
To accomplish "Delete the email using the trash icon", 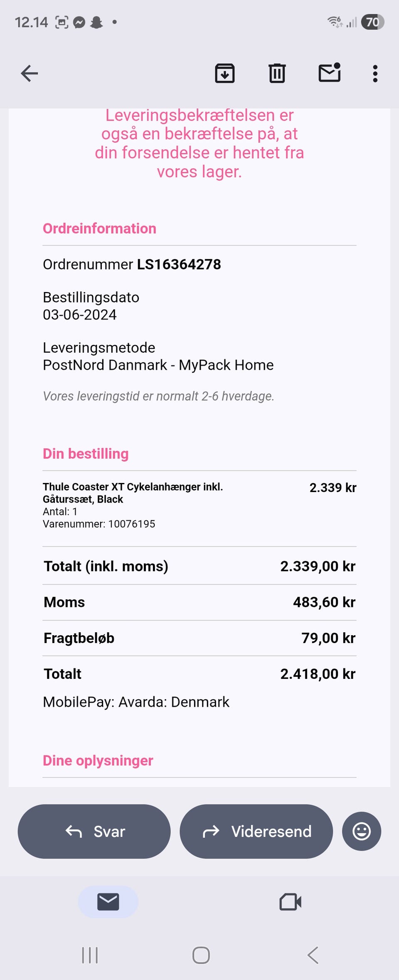I will click(277, 74).
